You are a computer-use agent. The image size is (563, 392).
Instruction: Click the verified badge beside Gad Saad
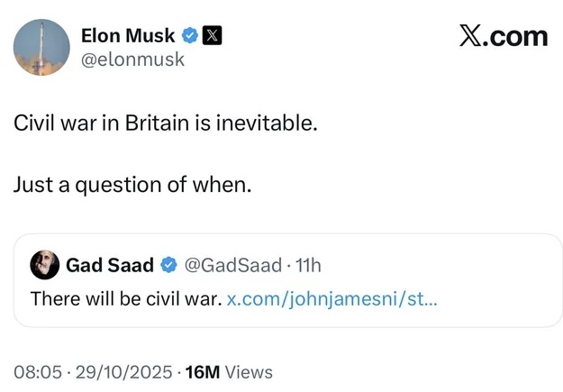pyautogui.click(x=168, y=265)
